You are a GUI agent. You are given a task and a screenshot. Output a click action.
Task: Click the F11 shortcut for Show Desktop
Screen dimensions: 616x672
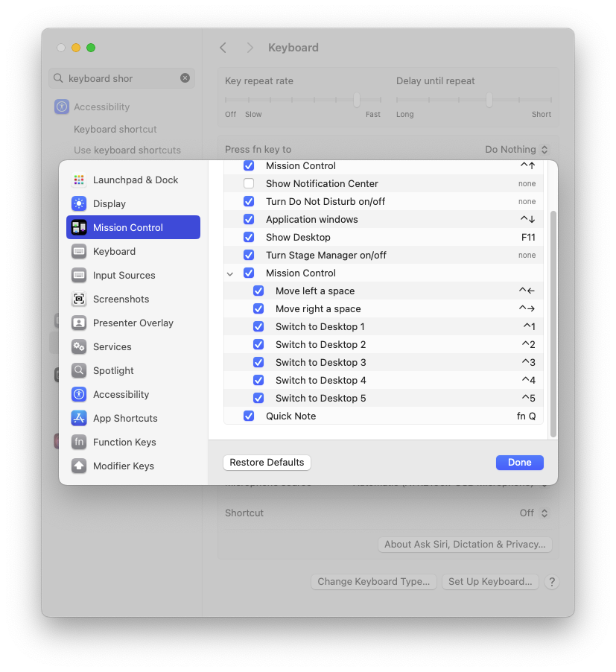point(528,238)
